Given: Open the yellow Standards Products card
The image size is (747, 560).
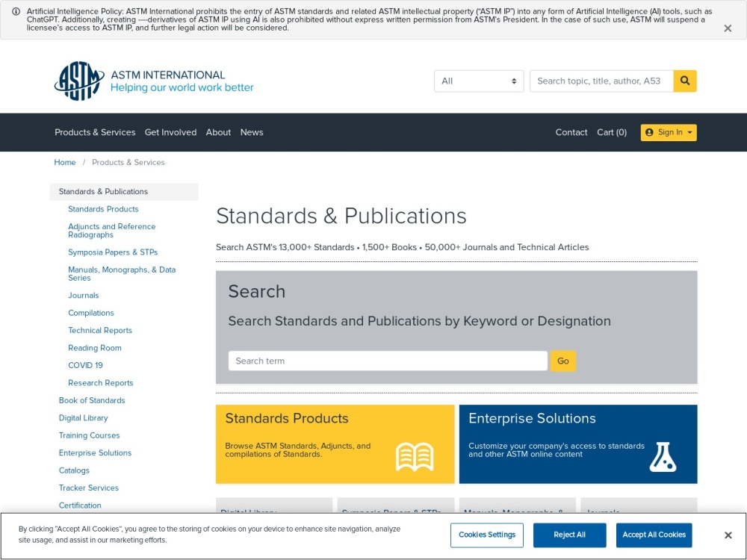Looking at the screenshot, I should point(335,444).
